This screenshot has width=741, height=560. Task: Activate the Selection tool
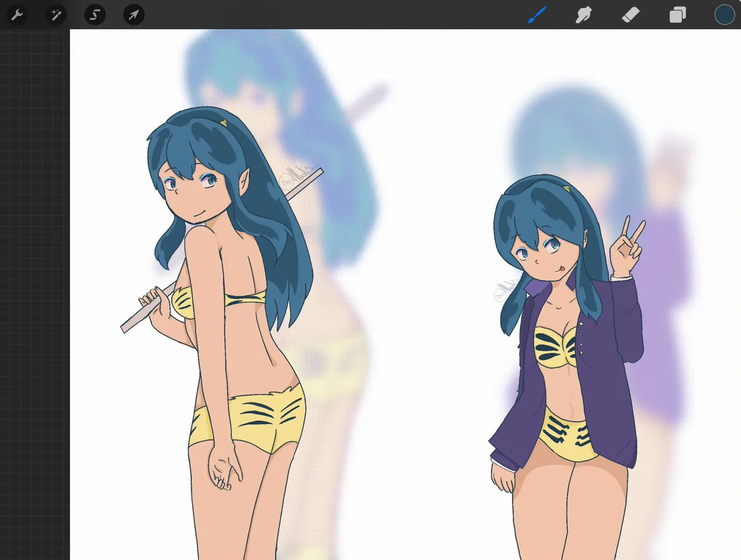tap(95, 14)
